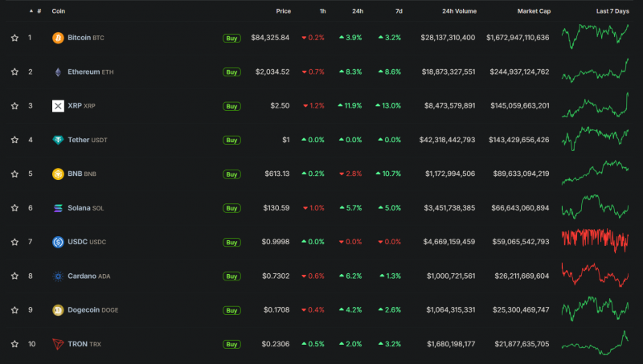Open the BNB coin page link
Viewport: 643px width, 364px height.
(x=82, y=174)
